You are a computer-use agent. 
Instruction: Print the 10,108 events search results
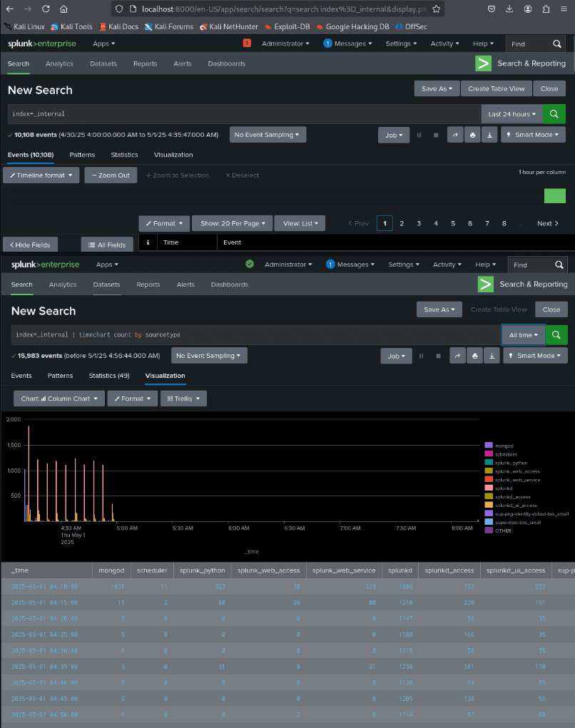pyautogui.click(x=472, y=135)
